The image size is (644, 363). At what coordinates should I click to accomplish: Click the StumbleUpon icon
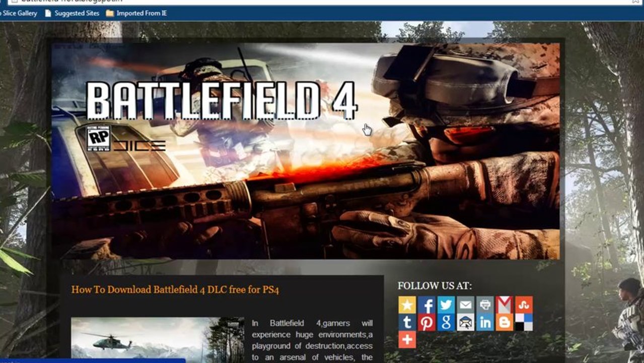pyautogui.click(x=524, y=305)
